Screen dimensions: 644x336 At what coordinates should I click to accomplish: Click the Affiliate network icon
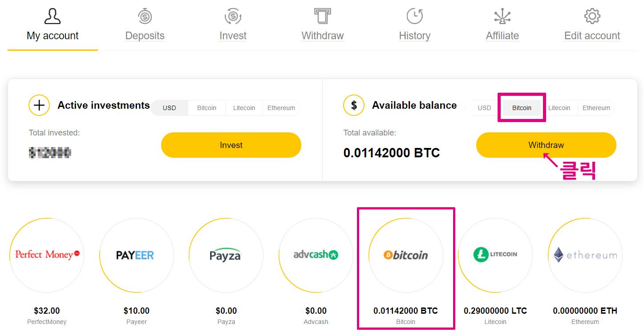click(502, 16)
